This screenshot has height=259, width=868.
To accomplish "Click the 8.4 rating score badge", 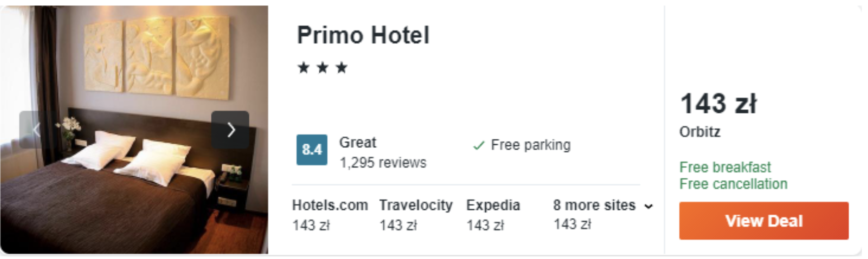I will [311, 150].
